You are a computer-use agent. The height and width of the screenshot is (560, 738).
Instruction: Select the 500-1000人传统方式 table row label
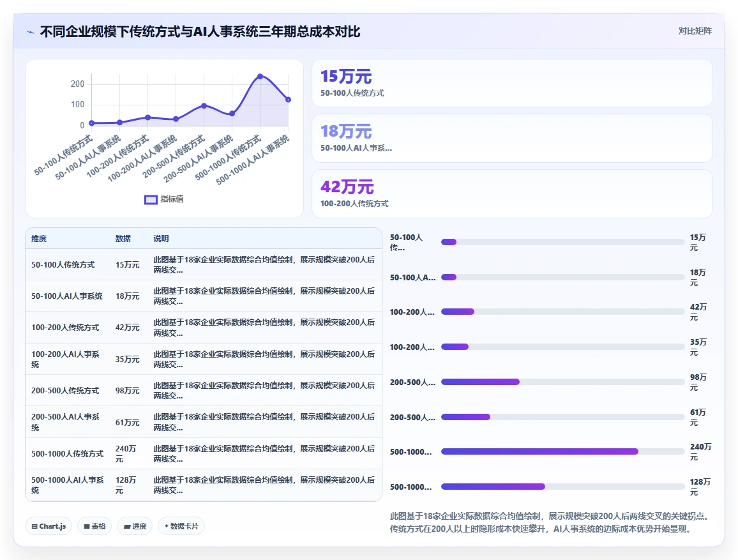[x=67, y=453]
